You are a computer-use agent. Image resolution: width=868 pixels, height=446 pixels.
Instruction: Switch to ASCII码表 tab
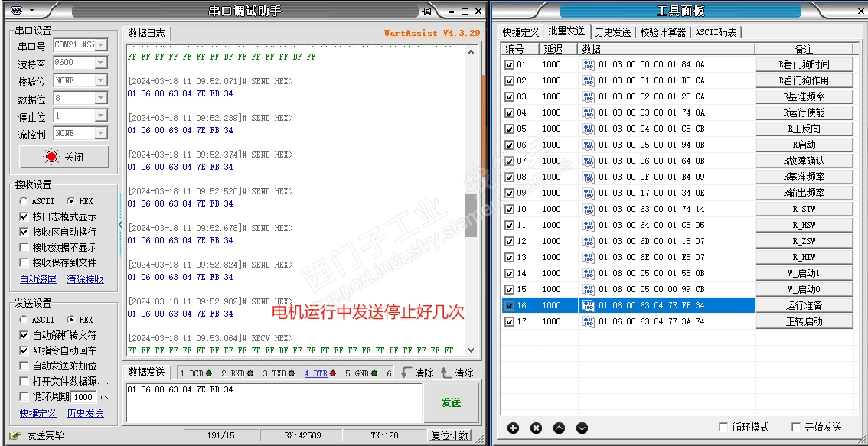pos(716,32)
